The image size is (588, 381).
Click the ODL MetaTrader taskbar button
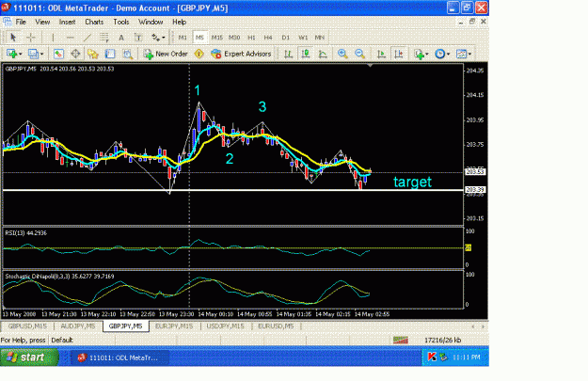point(120,357)
